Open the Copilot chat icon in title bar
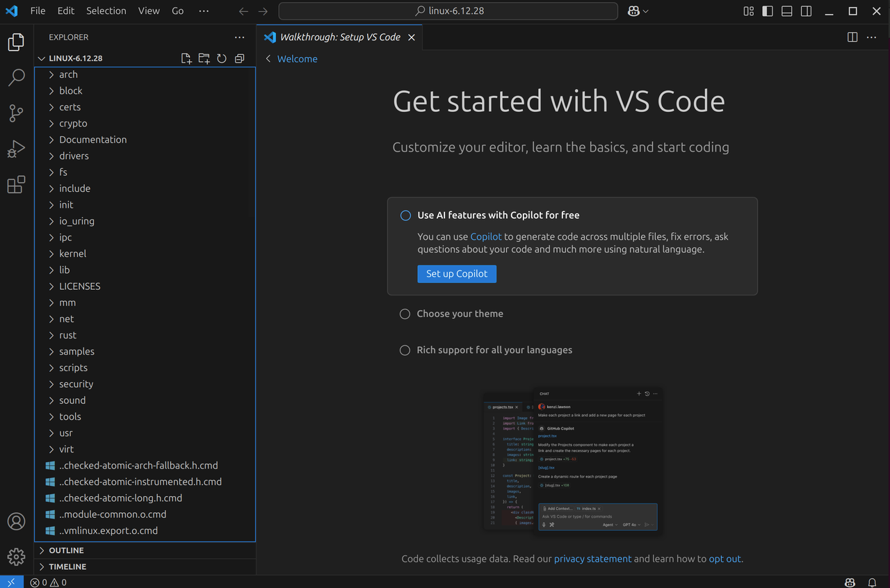The height and width of the screenshot is (588, 890). (633, 11)
